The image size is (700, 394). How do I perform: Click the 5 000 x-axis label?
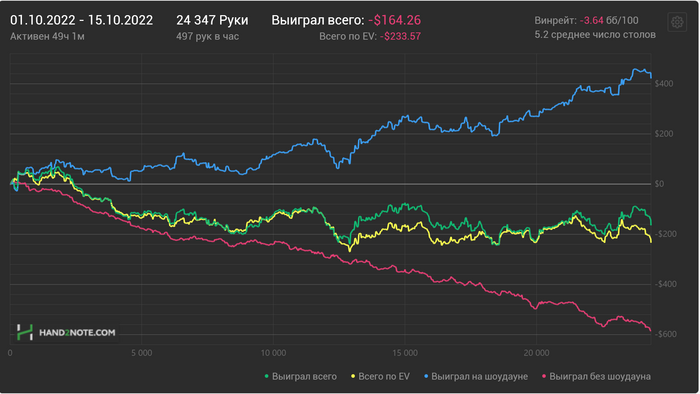[x=142, y=353]
